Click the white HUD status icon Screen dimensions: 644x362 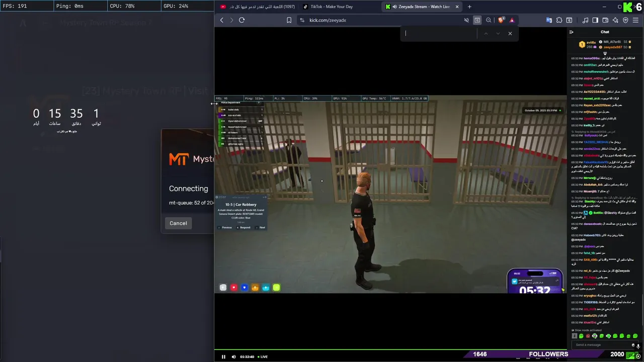pyautogui.click(x=223, y=288)
